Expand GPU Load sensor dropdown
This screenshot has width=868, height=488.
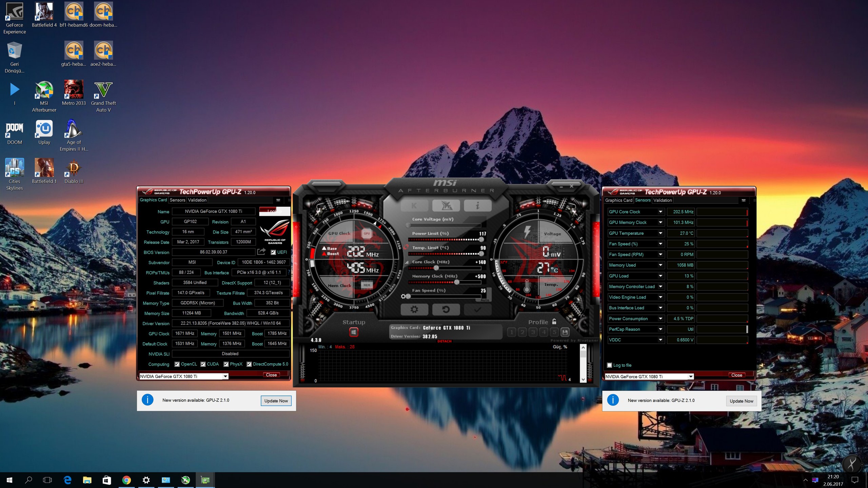click(x=660, y=276)
